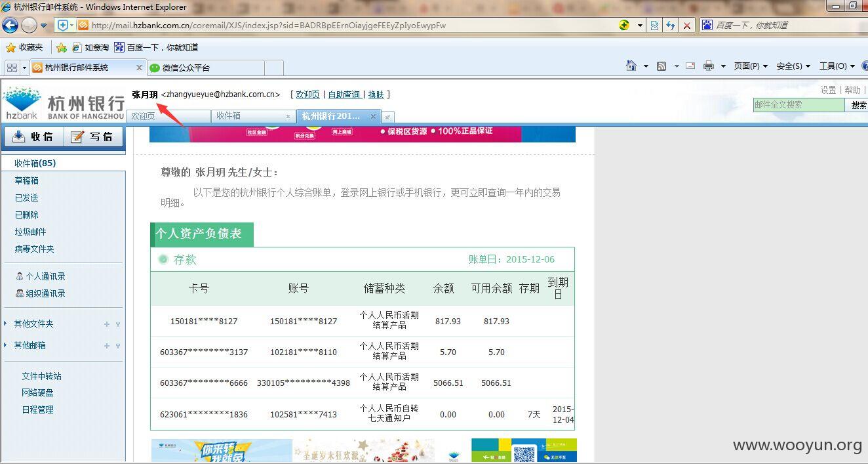This screenshot has height=464, width=868.
Task: Open the 百度一下 favorites bar link
Action: pos(156,47)
